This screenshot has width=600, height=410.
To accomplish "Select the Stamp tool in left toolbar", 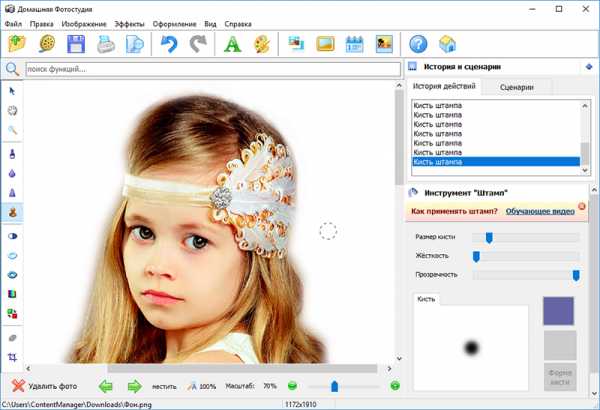I will [x=13, y=212].
